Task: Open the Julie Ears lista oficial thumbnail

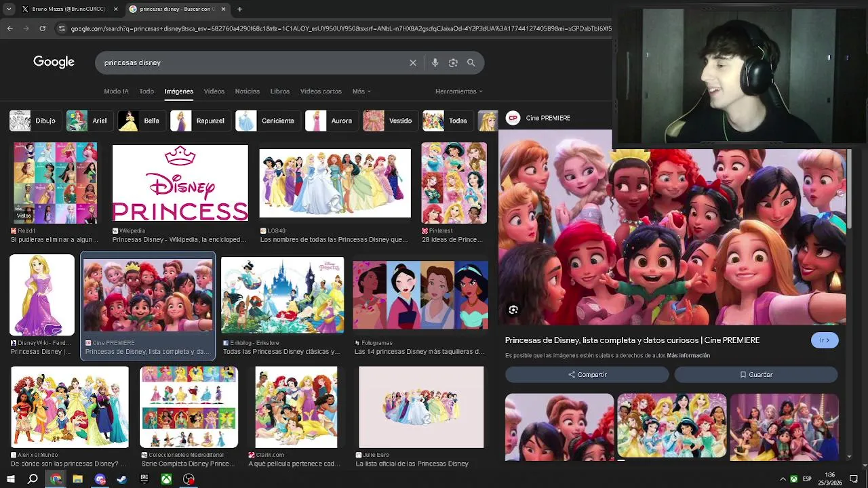Action: [x=421, y=407]
